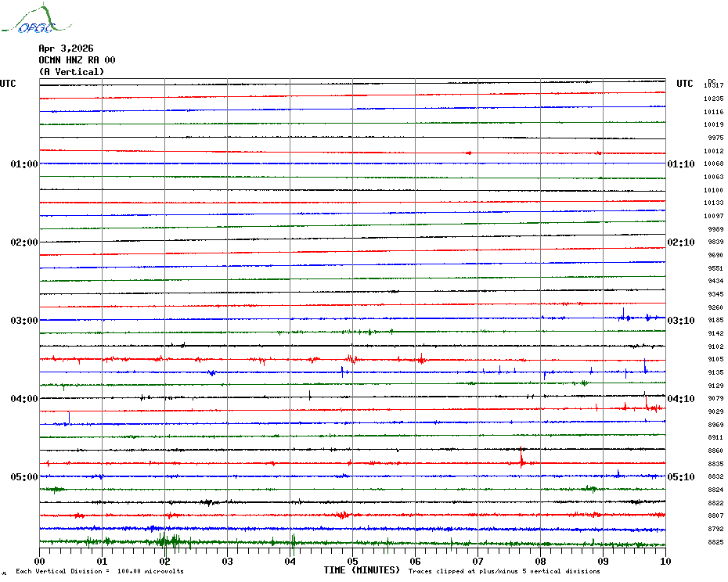Click the DC value "8832"
Viewport: 728px width, 582px height.
pyautogui.click(x=715, y=476)
